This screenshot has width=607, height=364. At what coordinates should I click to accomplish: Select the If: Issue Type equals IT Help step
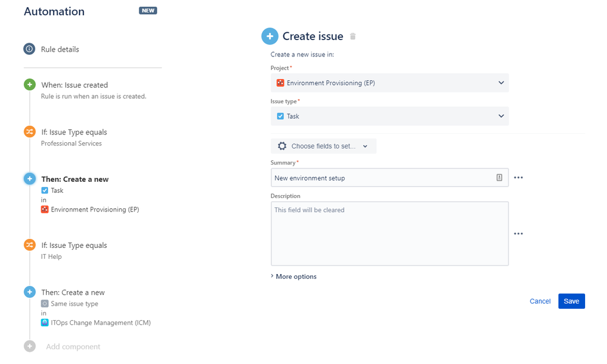(x=73, y=245)
